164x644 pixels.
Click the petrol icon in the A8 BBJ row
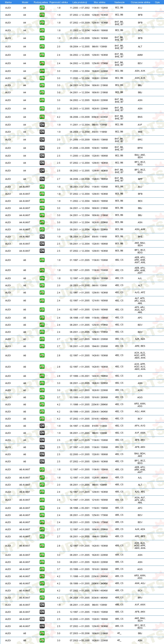point(42,633)
